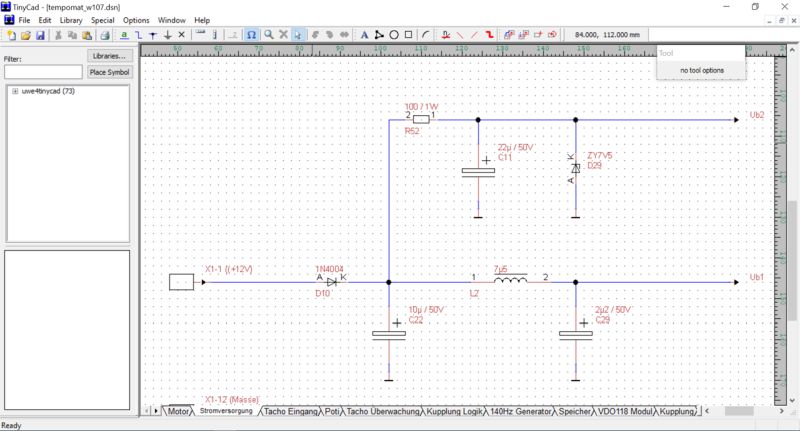Click the X1-1 ((+12V) connector label

(229, 269)
